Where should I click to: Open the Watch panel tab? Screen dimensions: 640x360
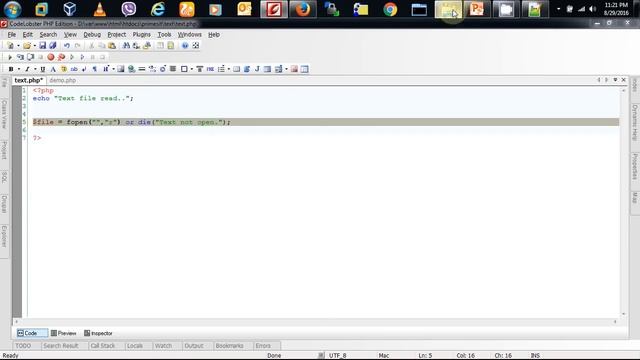click(x=163, y=346)
